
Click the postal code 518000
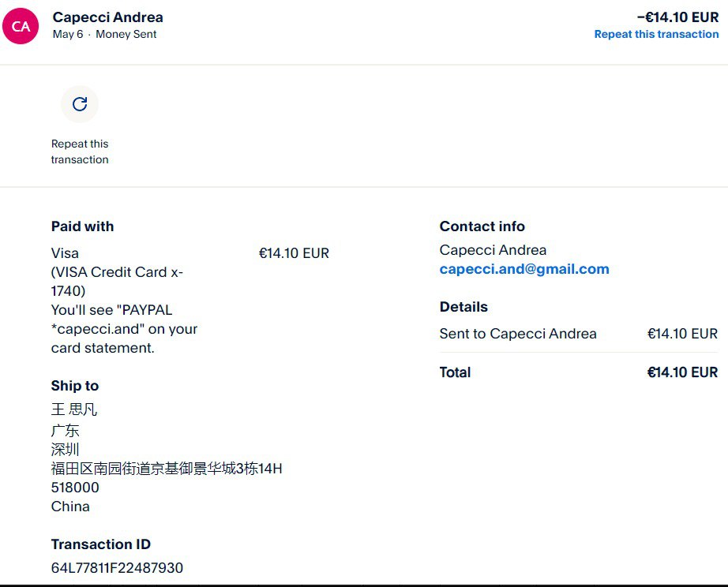click(x=75, y=488)
